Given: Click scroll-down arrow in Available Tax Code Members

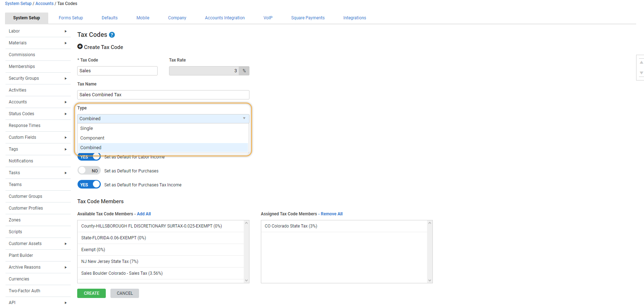Looking at the screenshot, I should [246, 280].
